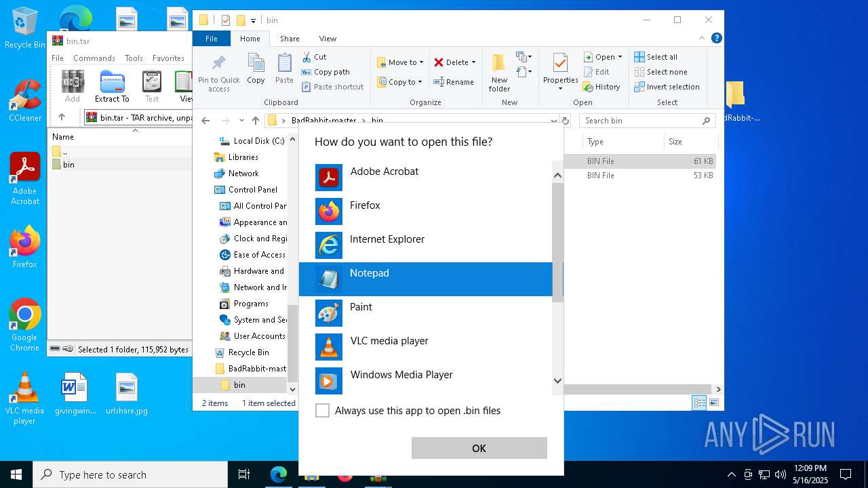The image size is (868, 488).
Task: Confirm the dialog with OK
Action: [479, 448]
